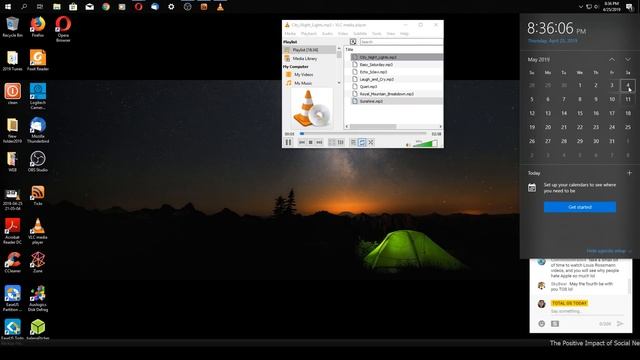This screenshot has width=640, height=360.
Task: Seek in the VLC progress bar
Action: [363, 133]
